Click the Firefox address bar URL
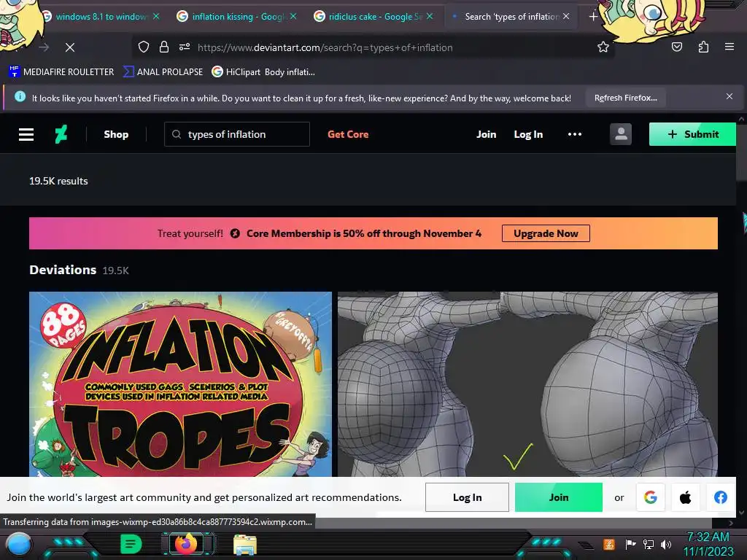The image size is (747, 560). click(x=325, y=47)
